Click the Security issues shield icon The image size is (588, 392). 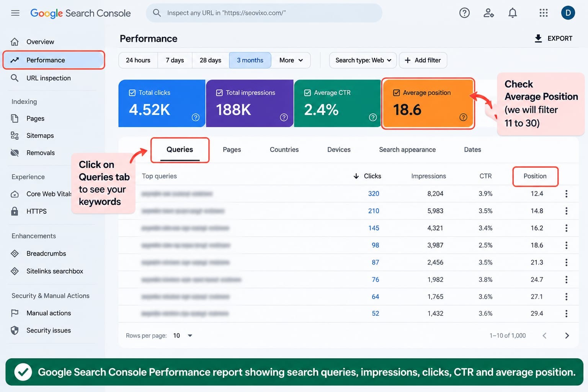15,330
